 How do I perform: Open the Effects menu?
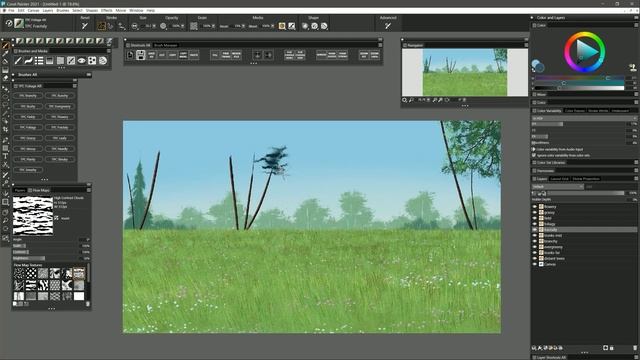tap(107, 10)
